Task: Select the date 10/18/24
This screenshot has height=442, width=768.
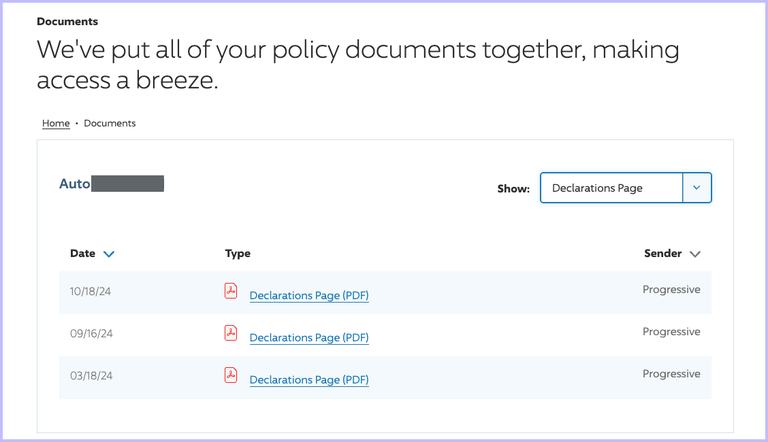Action: coord(91,291)
